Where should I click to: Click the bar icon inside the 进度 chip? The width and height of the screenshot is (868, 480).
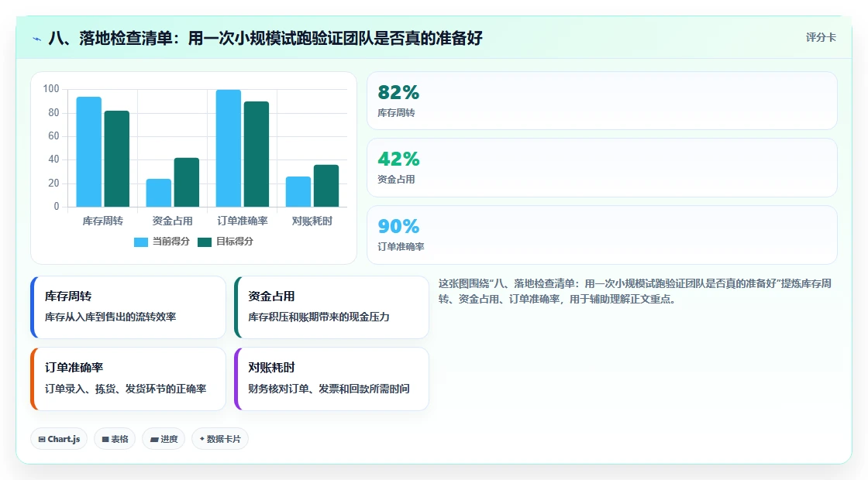click(x=154, y=441)
